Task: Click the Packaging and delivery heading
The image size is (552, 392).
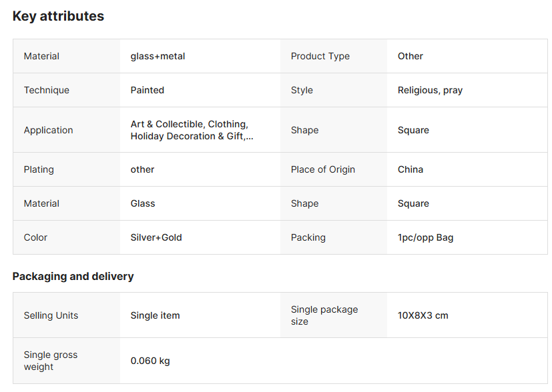Action: [73, 276]
